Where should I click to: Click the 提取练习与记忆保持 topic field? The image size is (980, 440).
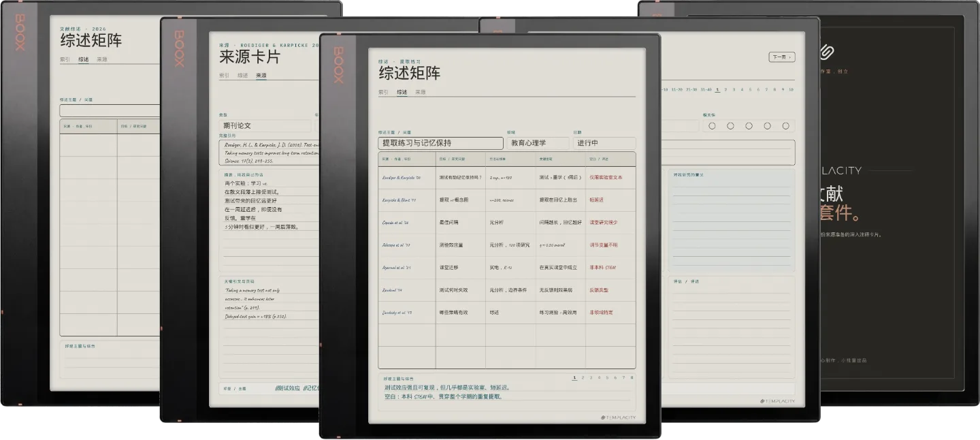pos(440,143)
